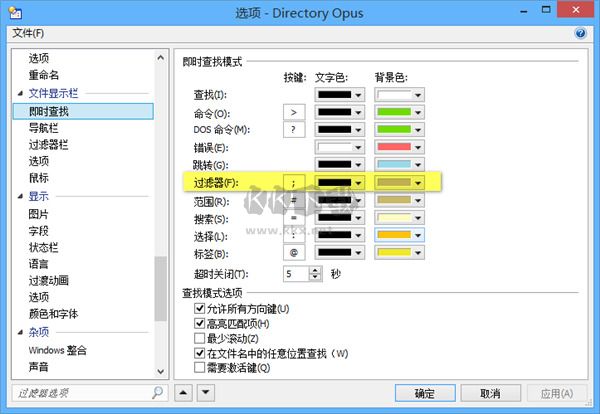Click the blue help question mark icon
Image resolution: width=600 pixels, height=414 pixels.
tap(580, 33)
